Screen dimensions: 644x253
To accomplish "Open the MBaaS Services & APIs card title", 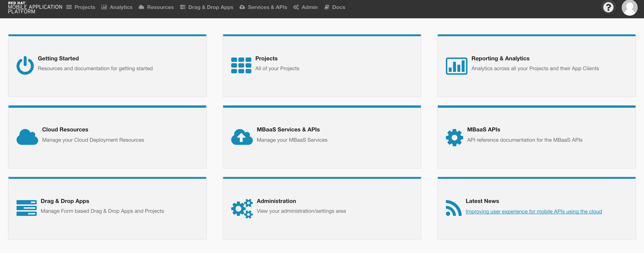I will 288,129.
